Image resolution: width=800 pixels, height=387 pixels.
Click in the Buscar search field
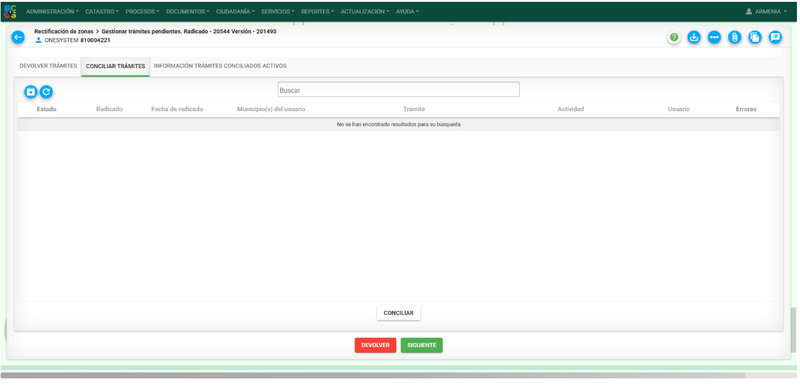398,90
